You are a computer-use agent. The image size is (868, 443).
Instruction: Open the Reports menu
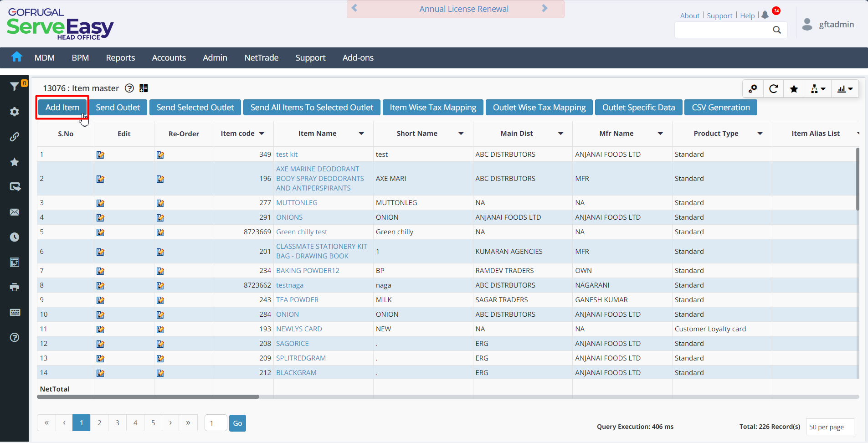pos(120,58)
